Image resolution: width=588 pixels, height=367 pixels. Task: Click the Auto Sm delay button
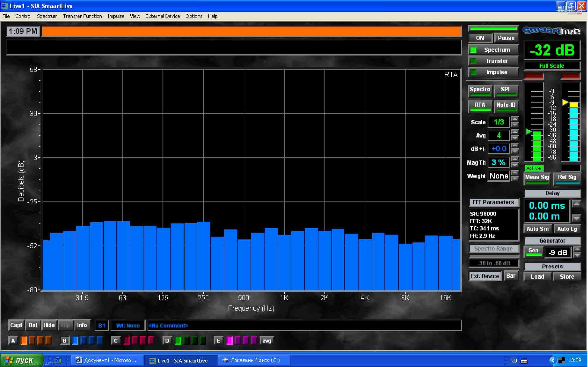[x=537, y=229]
